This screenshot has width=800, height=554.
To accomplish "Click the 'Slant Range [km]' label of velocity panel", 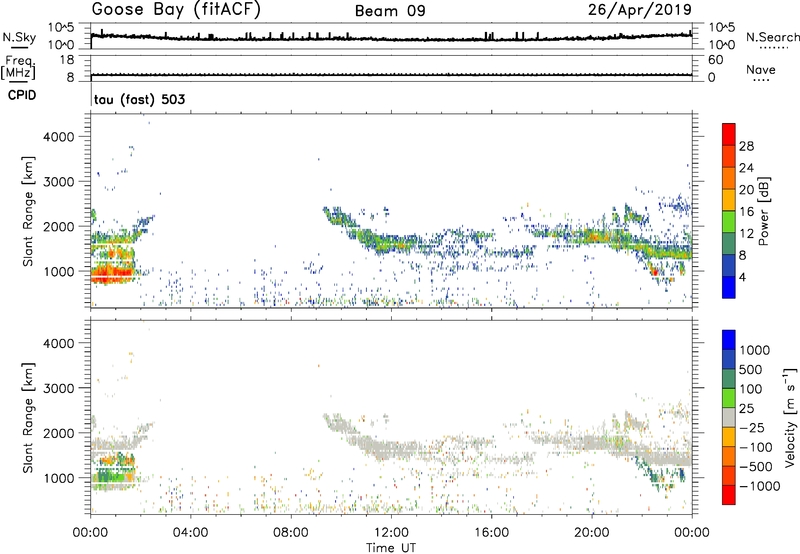I will (29, 418).
